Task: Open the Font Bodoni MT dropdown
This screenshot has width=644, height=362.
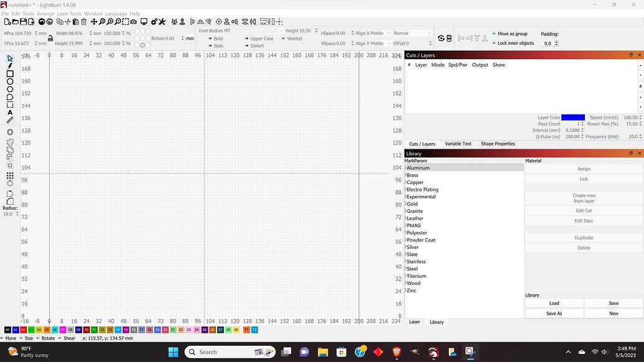Action: [241, 30]
